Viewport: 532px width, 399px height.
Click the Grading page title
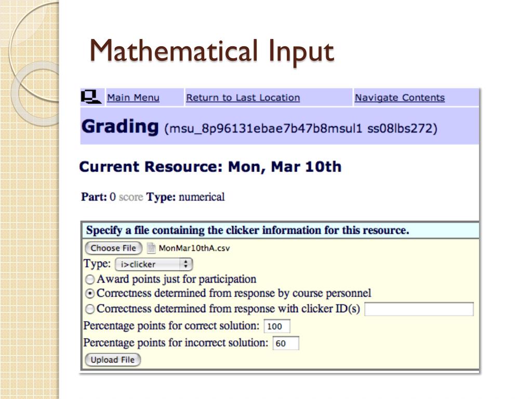(120, 127)
